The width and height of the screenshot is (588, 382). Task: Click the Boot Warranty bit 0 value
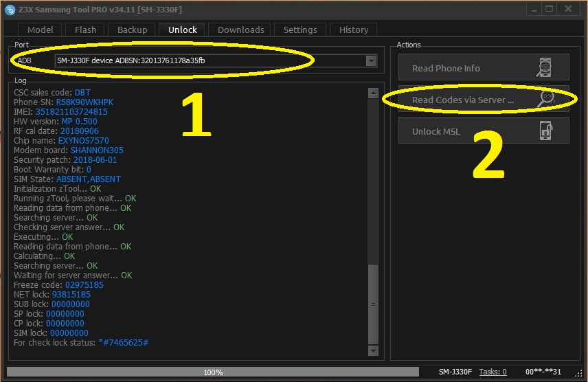(x=89, y=170)
